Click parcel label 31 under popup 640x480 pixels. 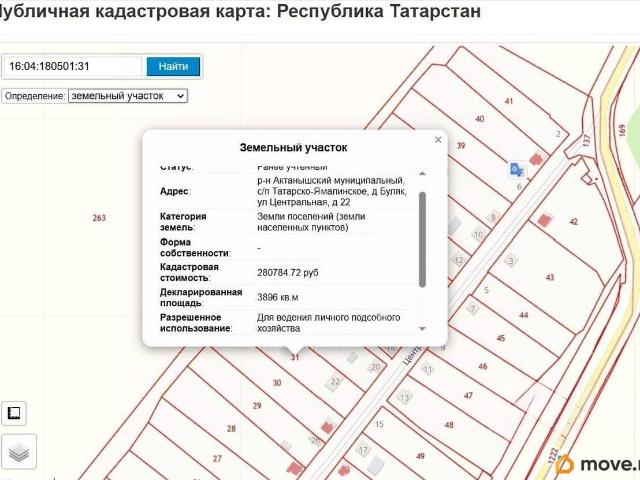pos(295,358)
